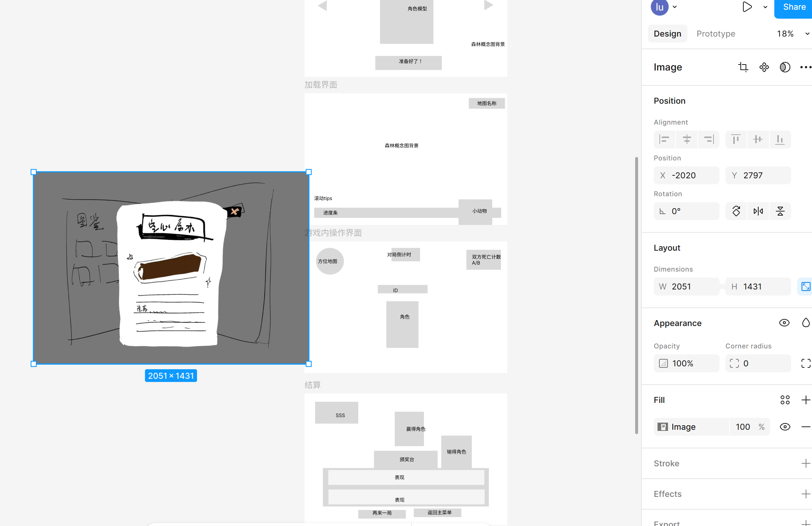Expand the present options chevron
This screenshot has width=812, height=526.
coord(765,7)
